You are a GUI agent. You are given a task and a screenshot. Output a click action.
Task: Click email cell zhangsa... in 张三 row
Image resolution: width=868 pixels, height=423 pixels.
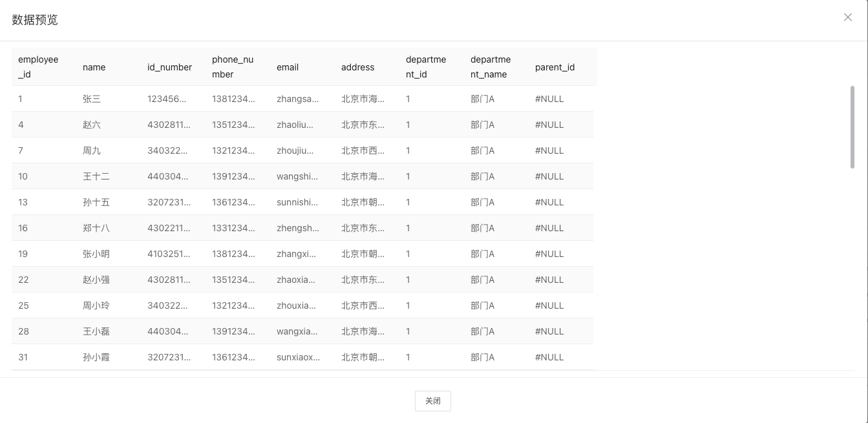pos(298,99)
